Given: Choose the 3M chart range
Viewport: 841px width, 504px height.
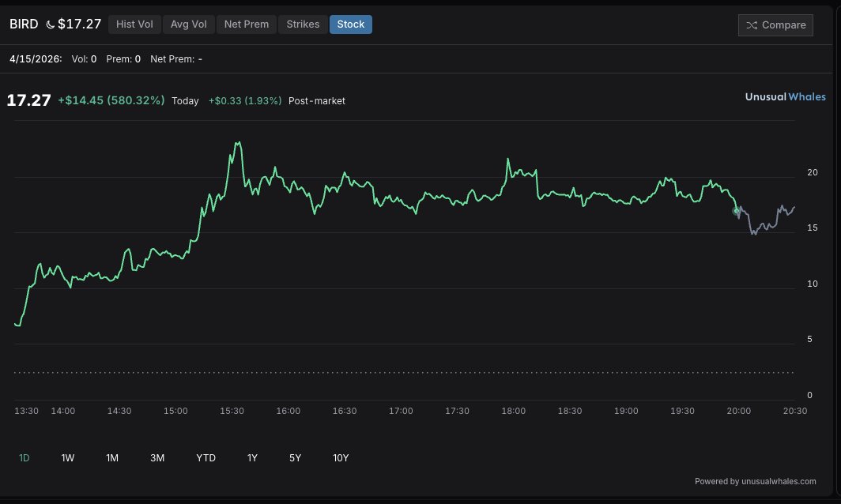Looking at the screenshot, I should tap(157, 457).
